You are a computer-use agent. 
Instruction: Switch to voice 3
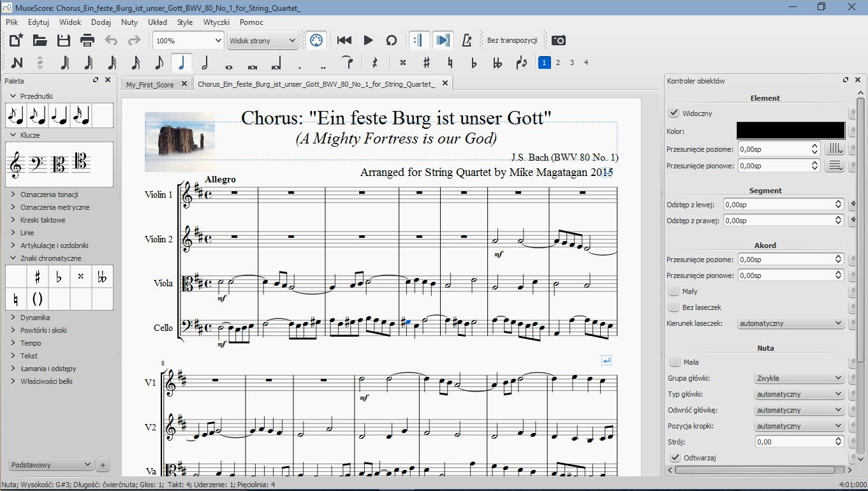tap(572, 62)
